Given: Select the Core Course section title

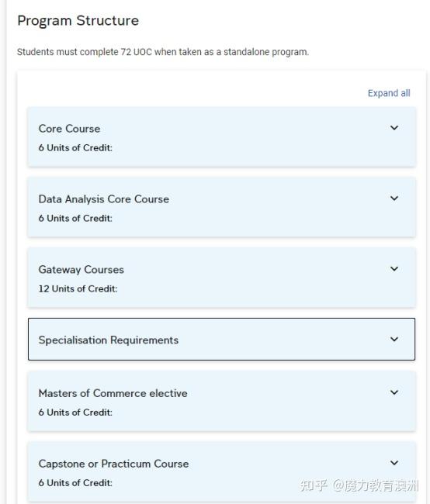Looking at the screenshot, I should pyautogui.click(x=69, y=129).
